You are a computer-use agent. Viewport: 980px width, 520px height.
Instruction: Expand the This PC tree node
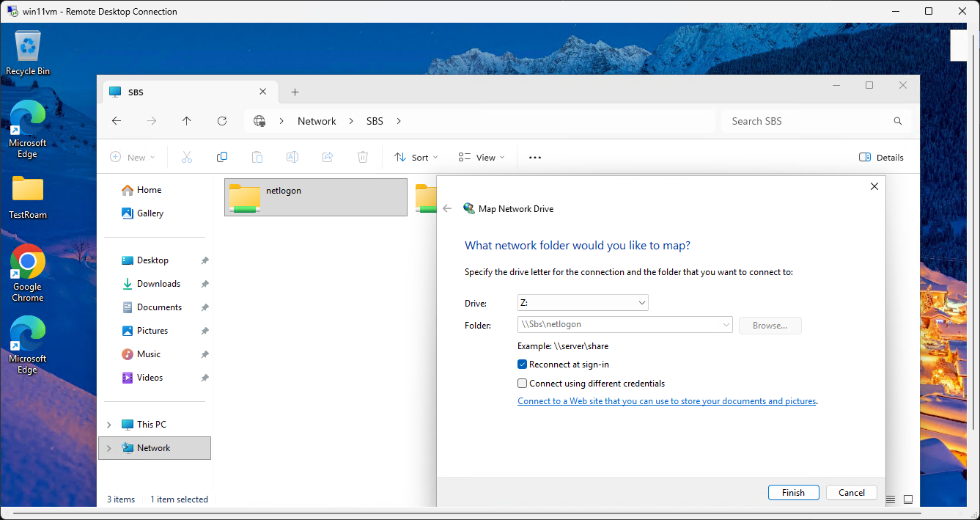click(x=109, y=425)
